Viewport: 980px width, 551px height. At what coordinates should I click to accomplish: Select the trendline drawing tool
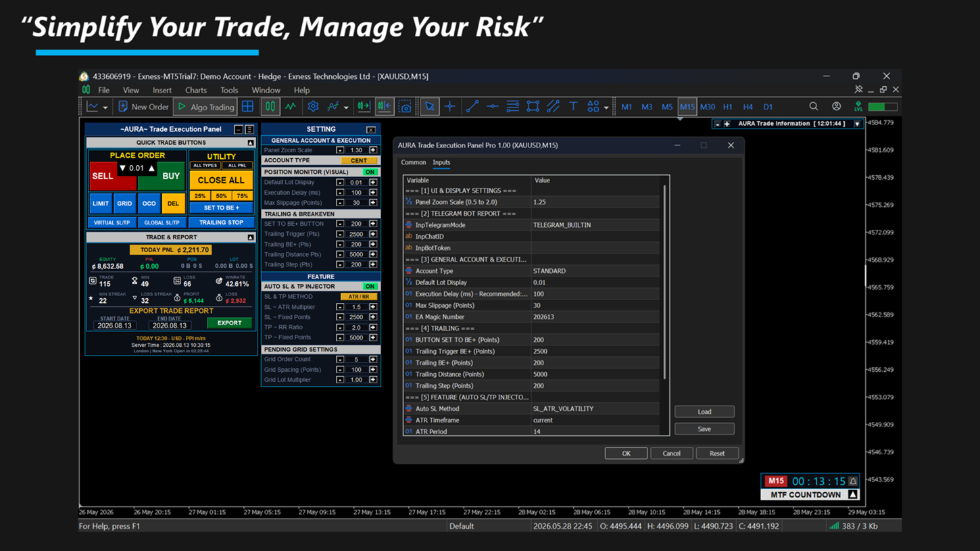pos(472,107)
